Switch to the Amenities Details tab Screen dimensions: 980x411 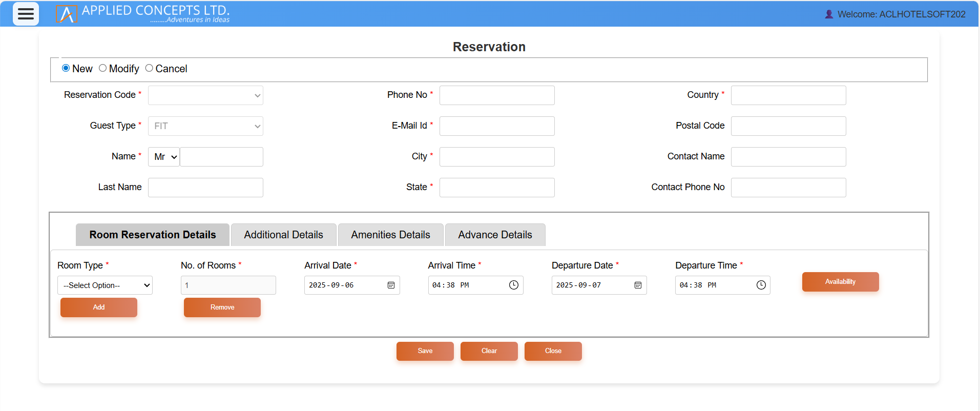pyautogui.click(x=390, y=235)
